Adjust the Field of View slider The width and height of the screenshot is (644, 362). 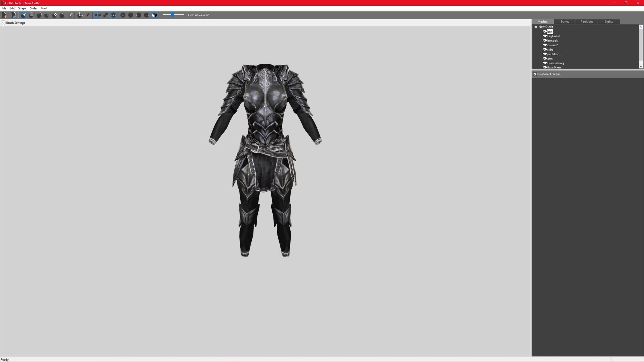click(173, 15)
